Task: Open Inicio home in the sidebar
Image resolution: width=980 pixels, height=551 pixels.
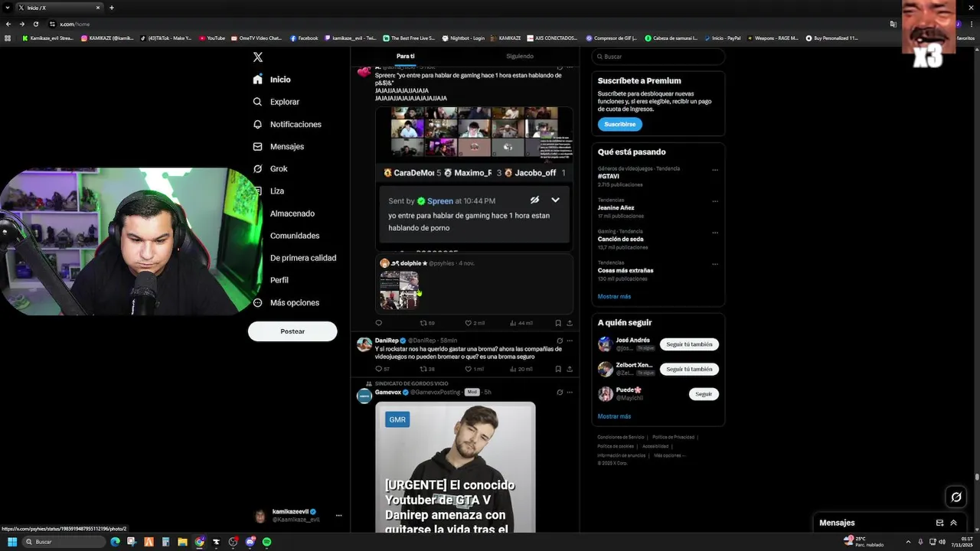Action: tap(272, 80)
